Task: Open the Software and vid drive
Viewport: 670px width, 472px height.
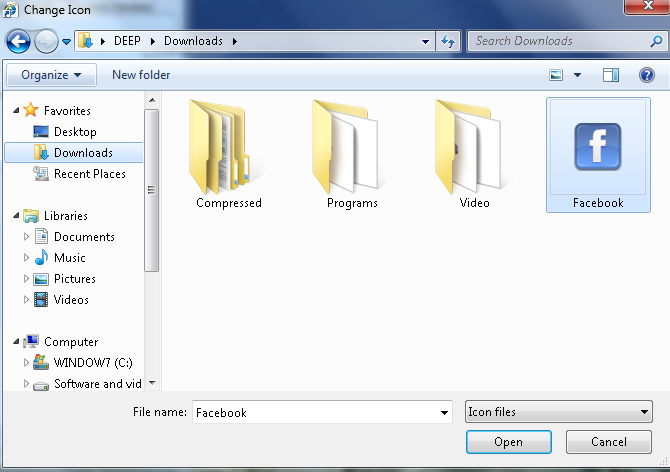Action: pos(97,384)
